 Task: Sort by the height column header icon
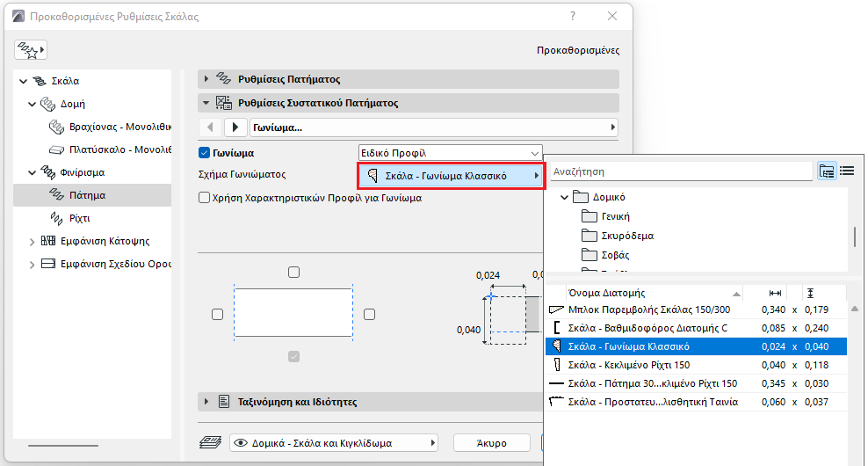coord(810,293)
